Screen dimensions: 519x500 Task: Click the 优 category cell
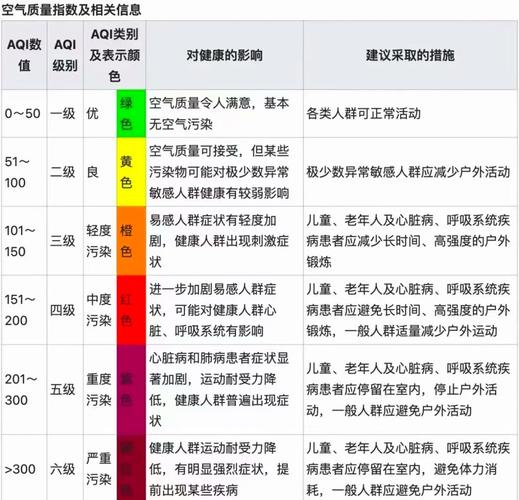pyautogui.click(x=100, y=114)
